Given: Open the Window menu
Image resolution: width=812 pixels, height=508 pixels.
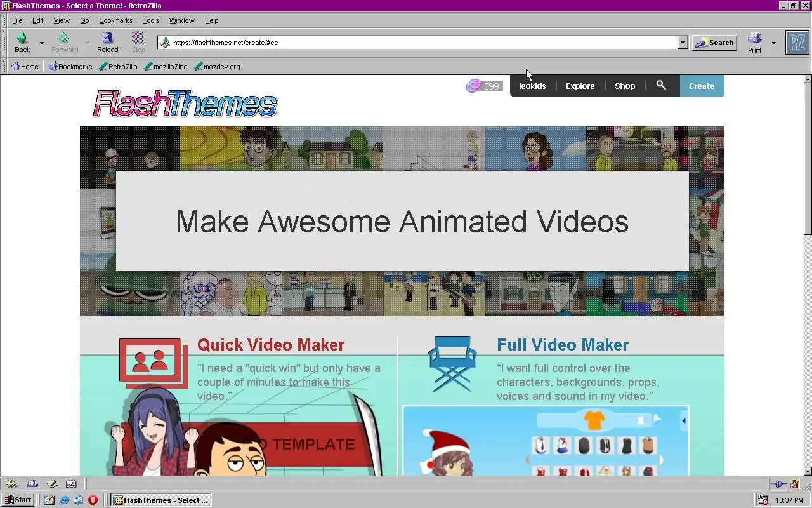Looking at the screenshot, I should [182, 20].
